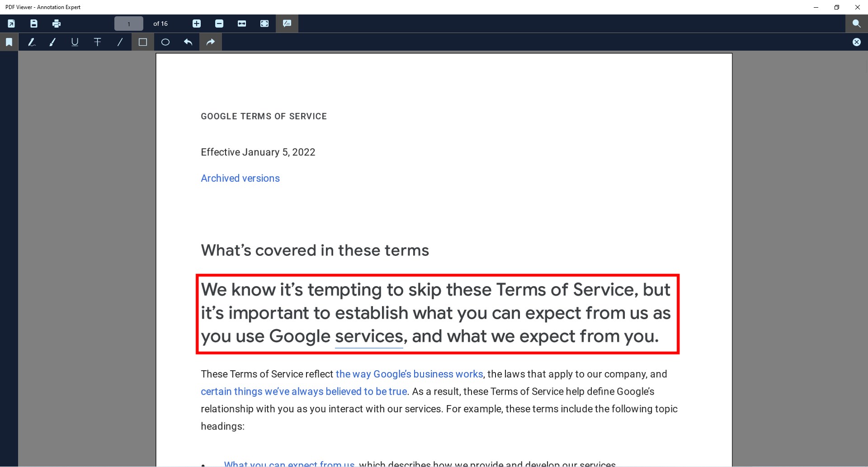868x467 pixels.
Task: Open the Archived versions link
Action: pos(240,178)
